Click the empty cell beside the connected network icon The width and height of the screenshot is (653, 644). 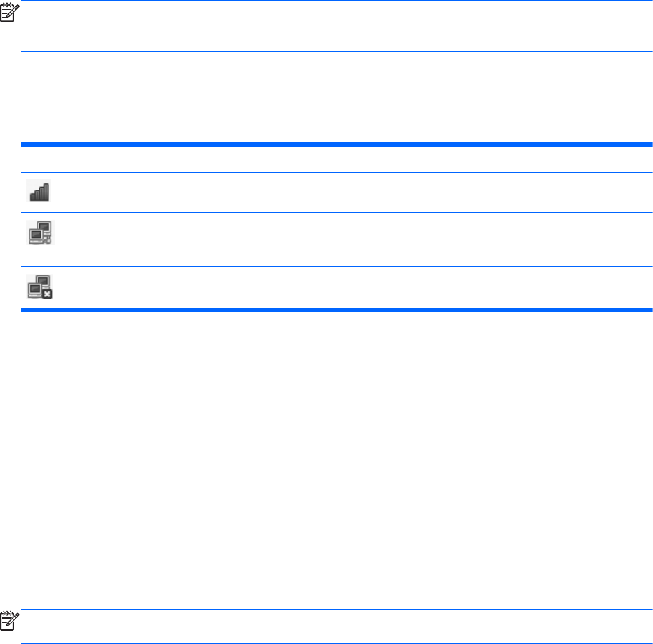click(351, 239)
